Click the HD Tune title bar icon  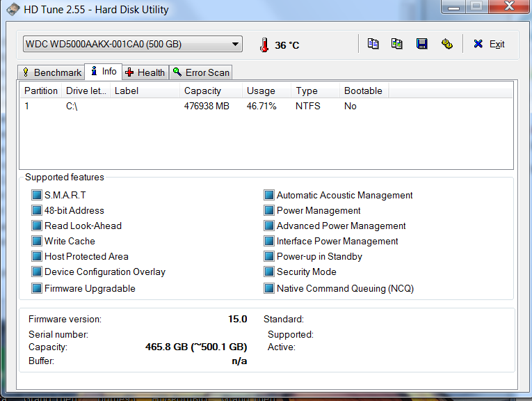[x=13, y=10]
